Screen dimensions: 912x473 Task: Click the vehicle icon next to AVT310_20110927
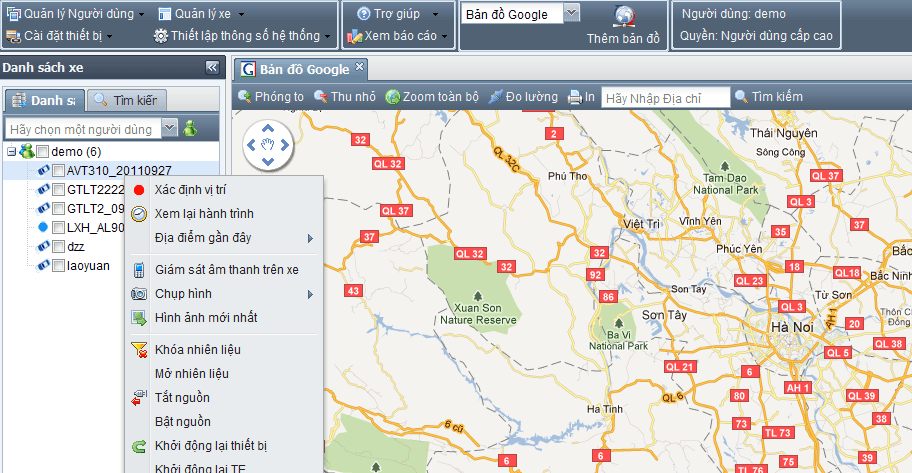click(x=43, y=170)
